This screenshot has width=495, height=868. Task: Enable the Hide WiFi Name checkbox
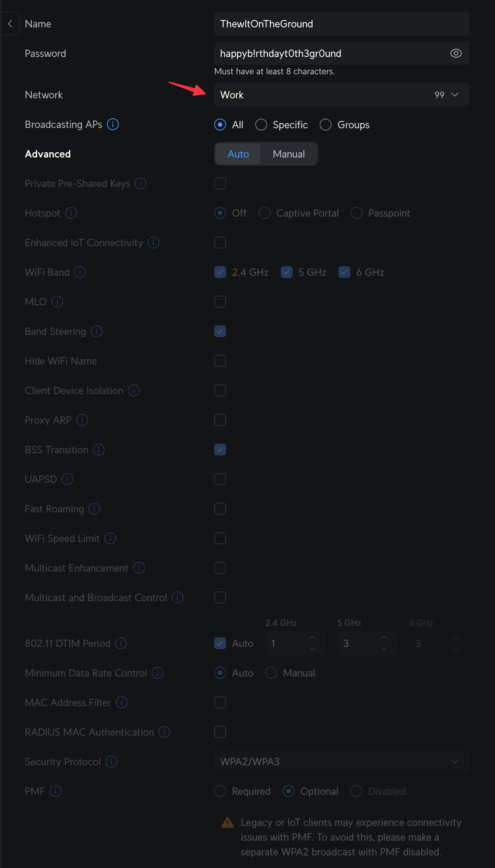220,361
